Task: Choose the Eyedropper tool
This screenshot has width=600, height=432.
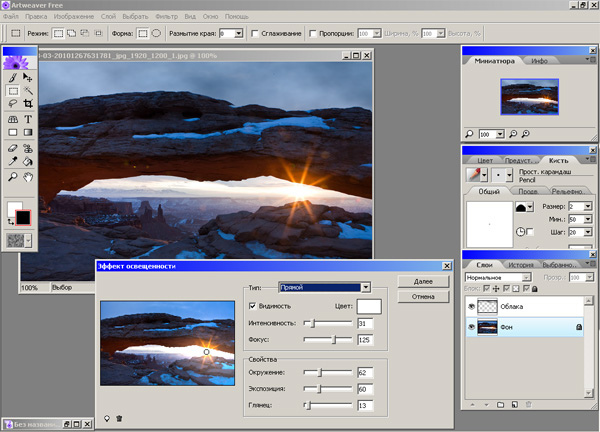Action: [13, 160]
